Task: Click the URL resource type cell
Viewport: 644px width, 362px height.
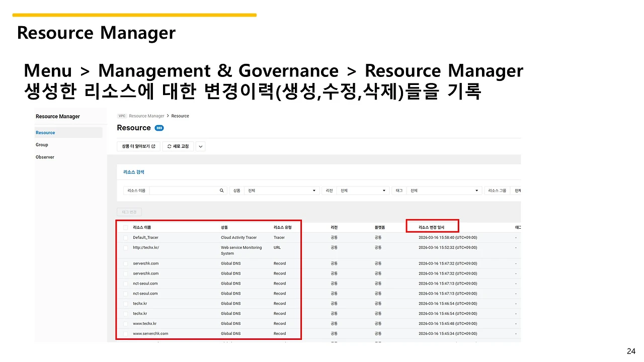Action: click(277, 248)
